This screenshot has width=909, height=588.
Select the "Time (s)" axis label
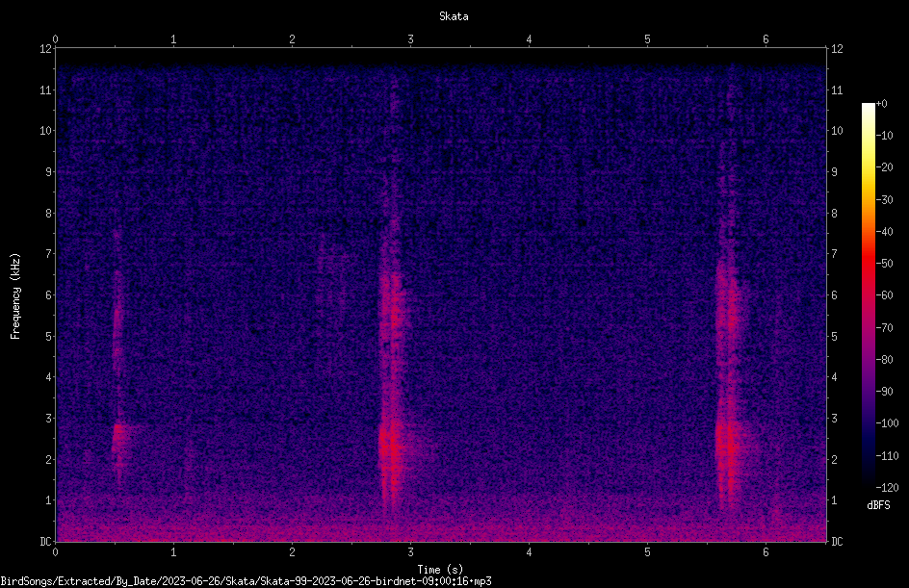tap(440, 570)
